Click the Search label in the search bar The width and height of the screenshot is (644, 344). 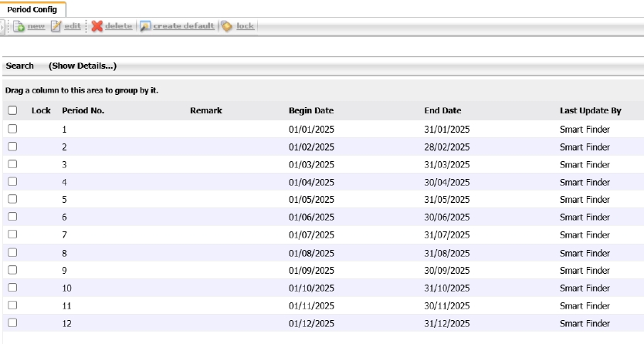(x=19, y=66)
